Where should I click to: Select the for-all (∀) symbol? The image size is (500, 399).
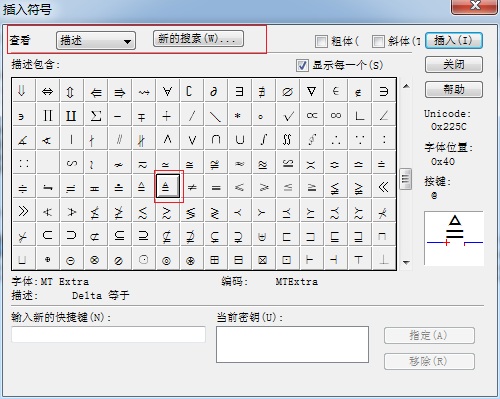tap(168, 91)
